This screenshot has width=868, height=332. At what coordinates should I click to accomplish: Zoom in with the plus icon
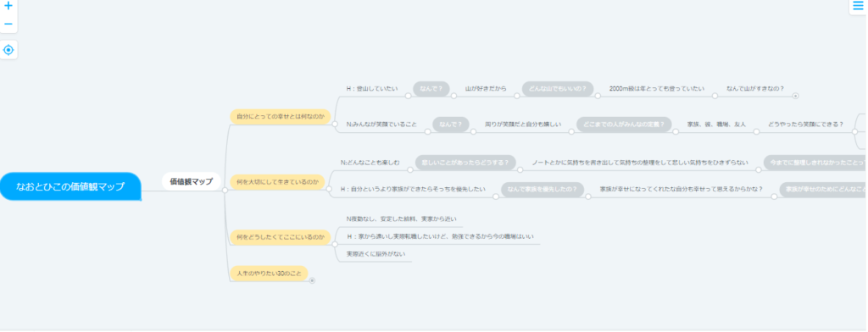tap(8, 7)
